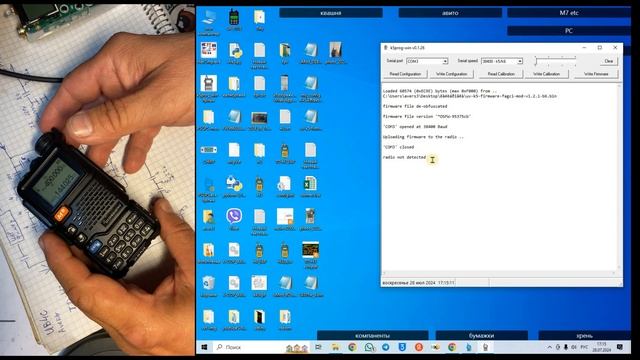Click the Read Configuration button
640x360 pixels.
(x=405, y=74)
